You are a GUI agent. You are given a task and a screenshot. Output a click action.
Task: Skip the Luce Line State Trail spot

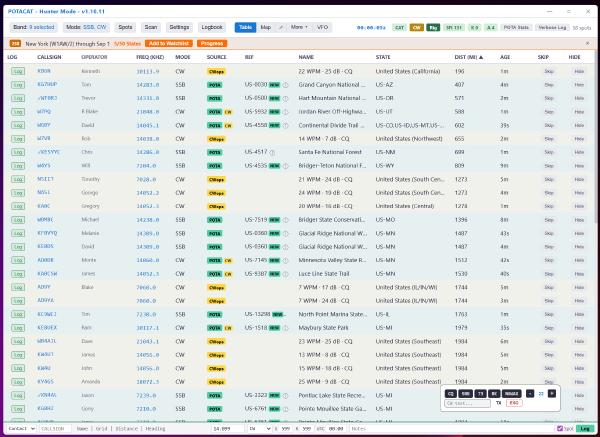coord(549,274)
